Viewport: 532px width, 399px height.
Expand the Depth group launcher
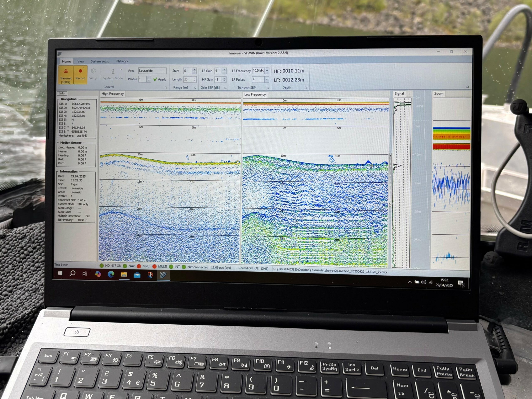(x=306, y=88)
